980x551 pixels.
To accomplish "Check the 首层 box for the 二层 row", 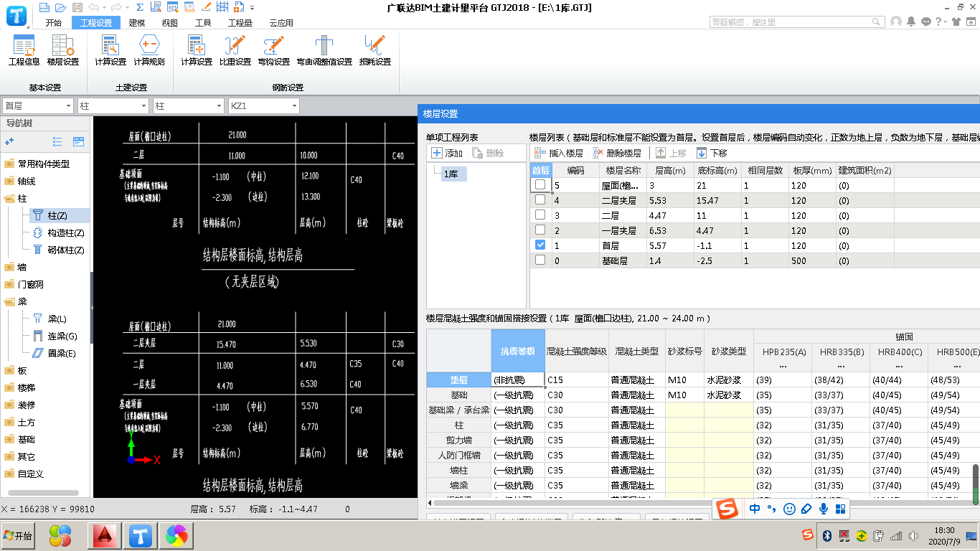I will tap(540, 215).
